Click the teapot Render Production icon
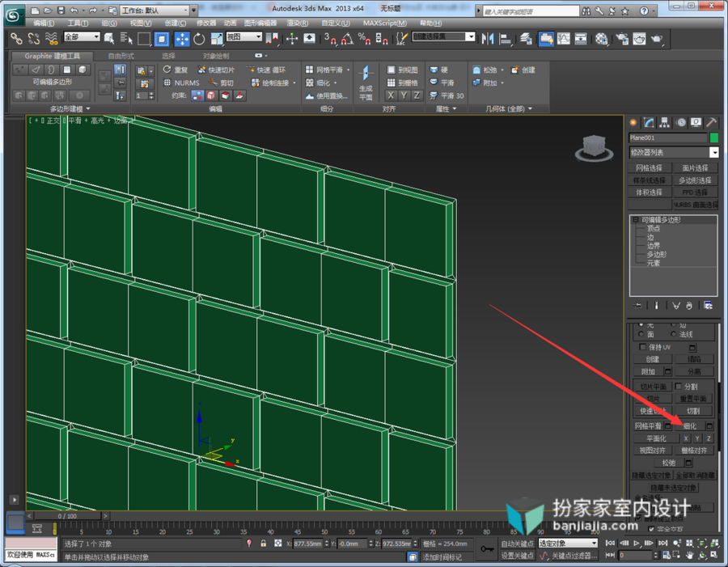This screenshot has height=567, width=728. [657, 39]
